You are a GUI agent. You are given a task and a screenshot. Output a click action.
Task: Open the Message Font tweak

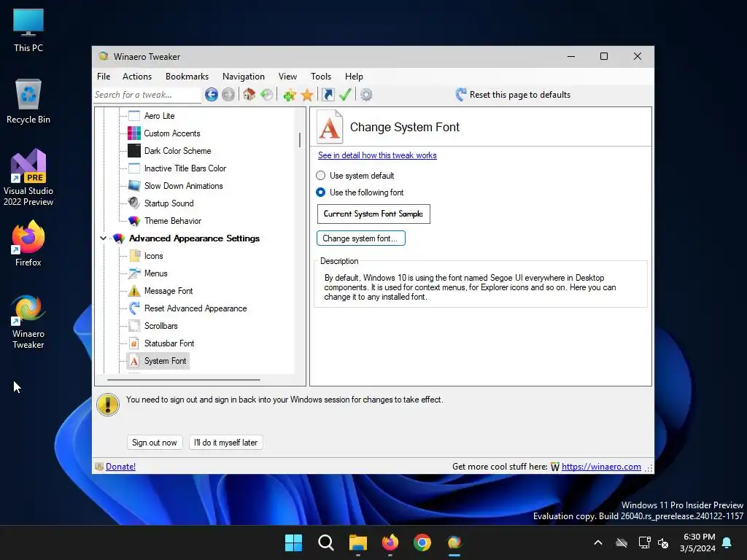click(169, 291)
